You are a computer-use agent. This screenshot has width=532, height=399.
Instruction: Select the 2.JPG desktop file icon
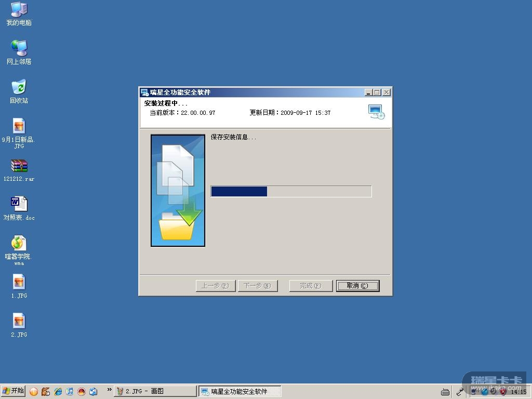(19, 325)
